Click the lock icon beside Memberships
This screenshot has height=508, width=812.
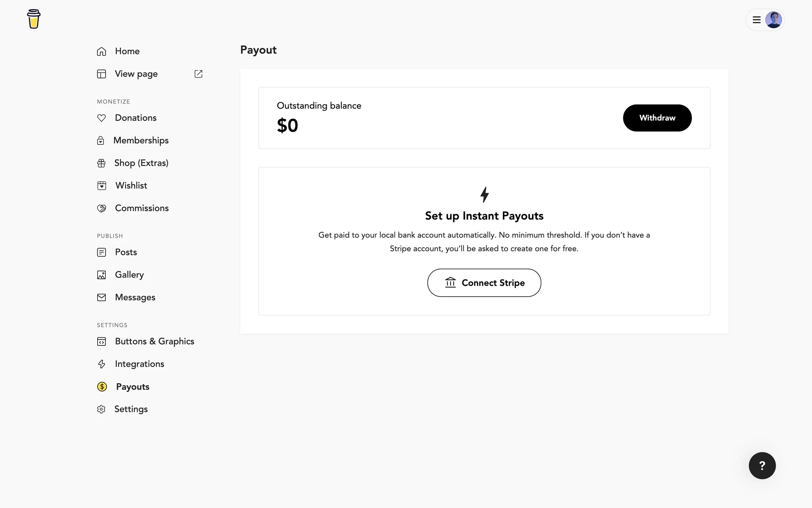tap(101, 141)
